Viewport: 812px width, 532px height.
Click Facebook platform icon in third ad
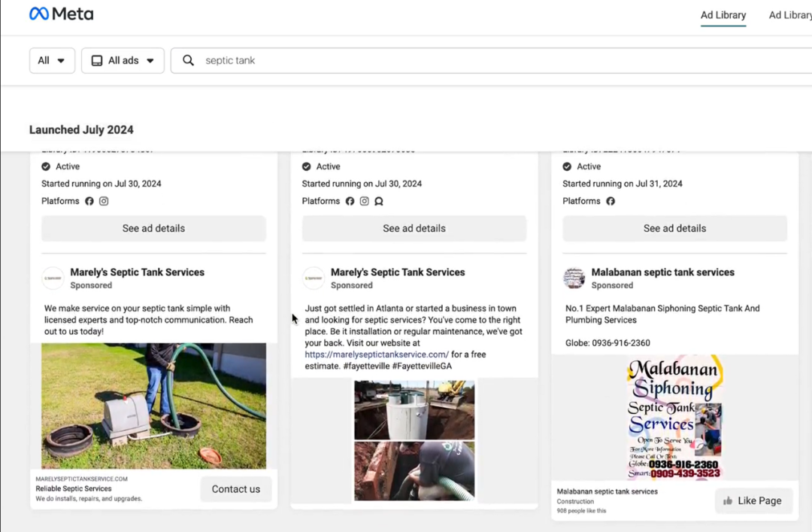[x=611, y=201]
